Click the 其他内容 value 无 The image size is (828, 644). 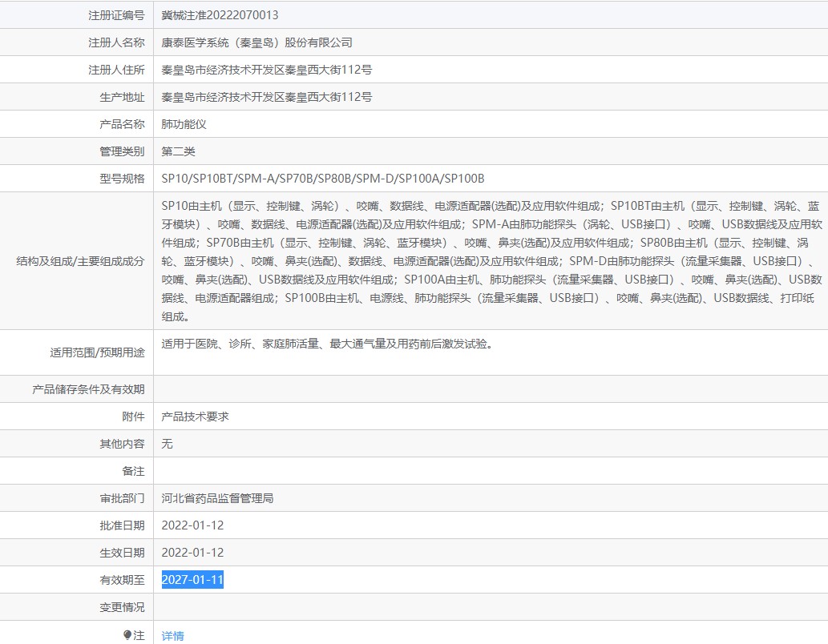click(x=167, y=444)
